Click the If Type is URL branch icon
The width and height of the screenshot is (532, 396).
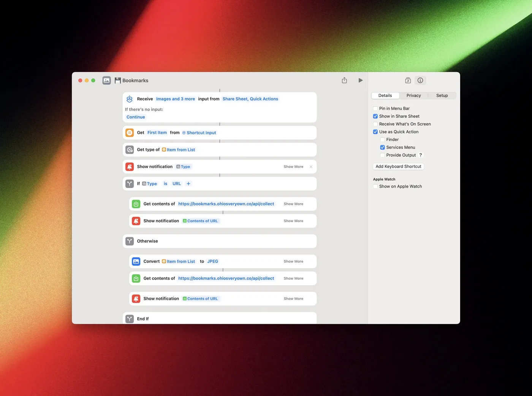[x=130, y=184]
